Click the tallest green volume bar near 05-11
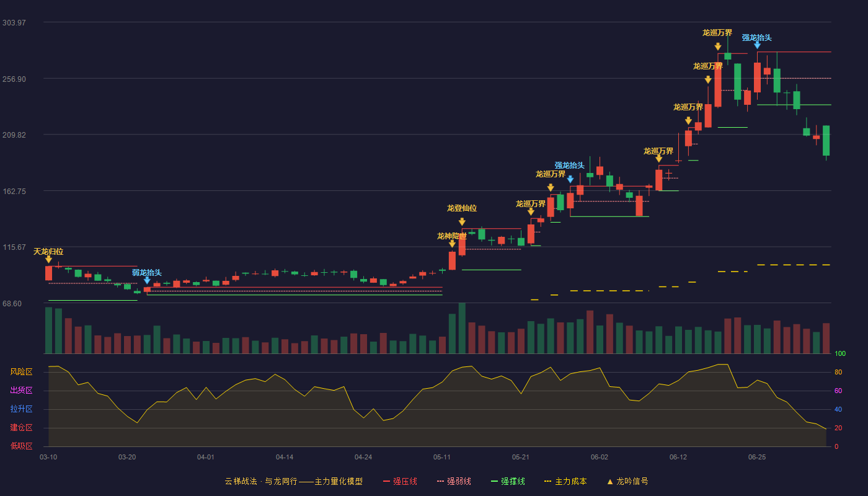Screen dimensions: 868x496 tap(462, 328)
